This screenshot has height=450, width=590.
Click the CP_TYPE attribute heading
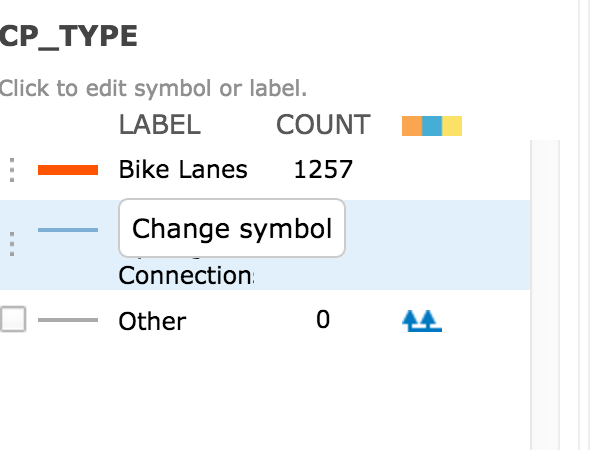[x=68, y=36]
